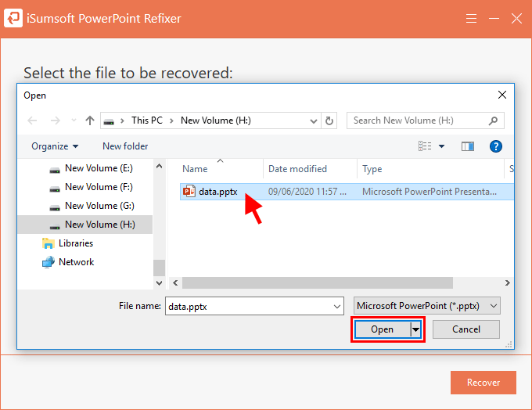Open Network in the navigation tree
Screen dimensions: 532x410
pyautogui.click(x=77, y=262)
